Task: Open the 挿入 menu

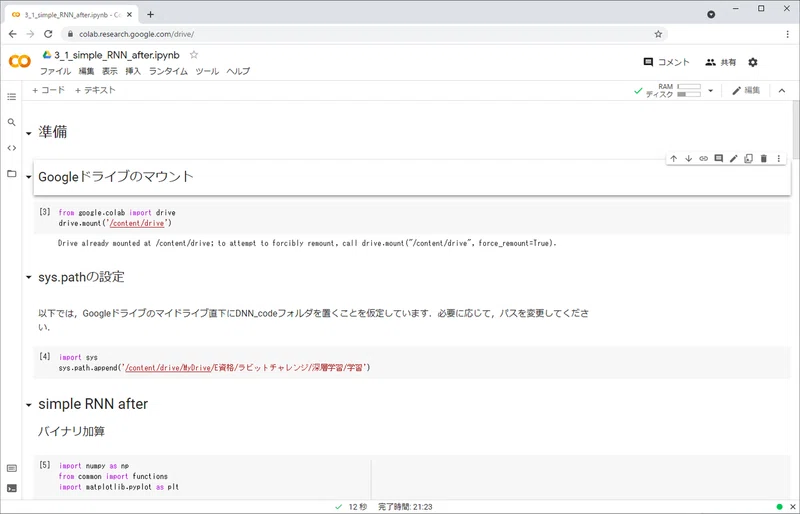Action: [x=133, y=71]
